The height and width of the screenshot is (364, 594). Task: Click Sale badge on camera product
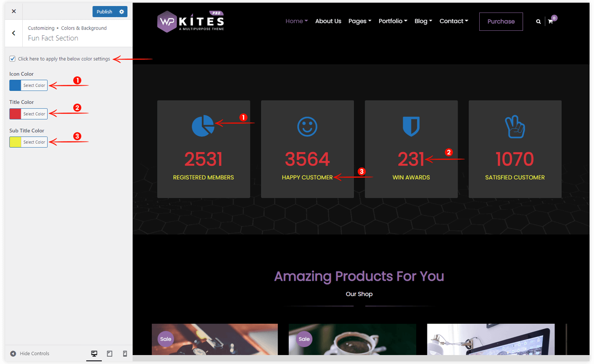[x=166, y=339]
